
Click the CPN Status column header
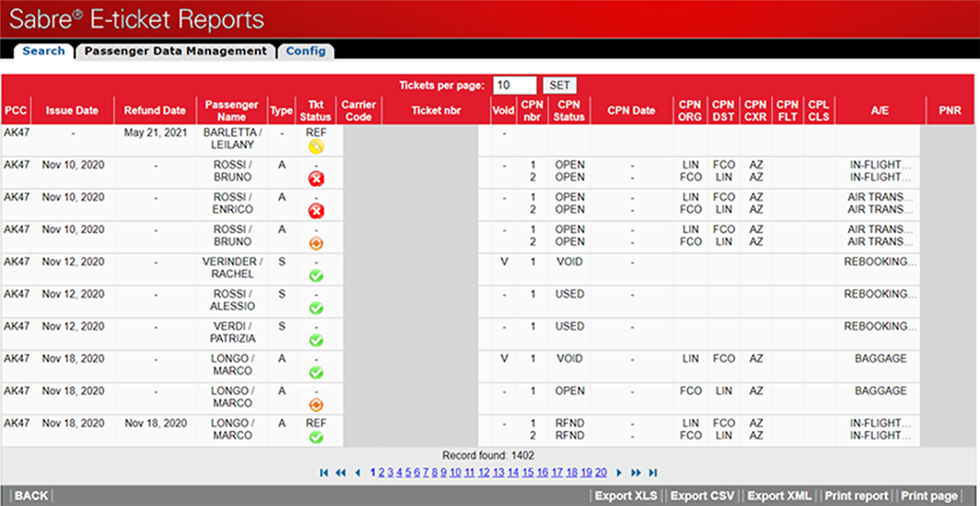pyautogui.click(x=569, y=111)
